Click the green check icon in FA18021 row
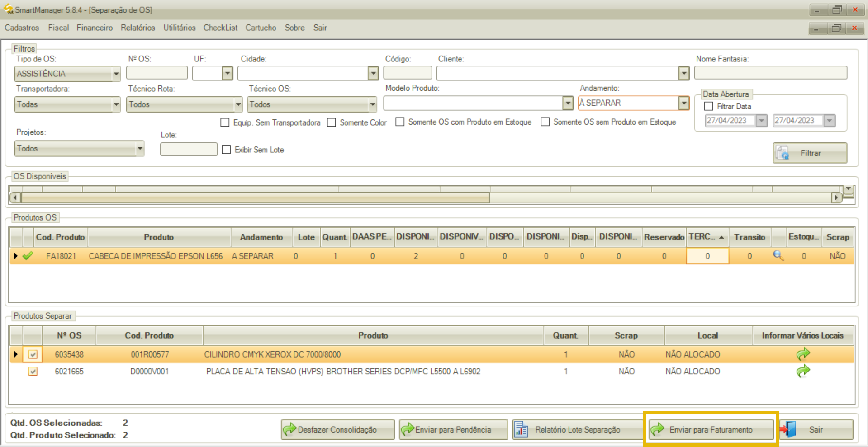The width and height of the screenshot is (868, 447). pos(28,256)
